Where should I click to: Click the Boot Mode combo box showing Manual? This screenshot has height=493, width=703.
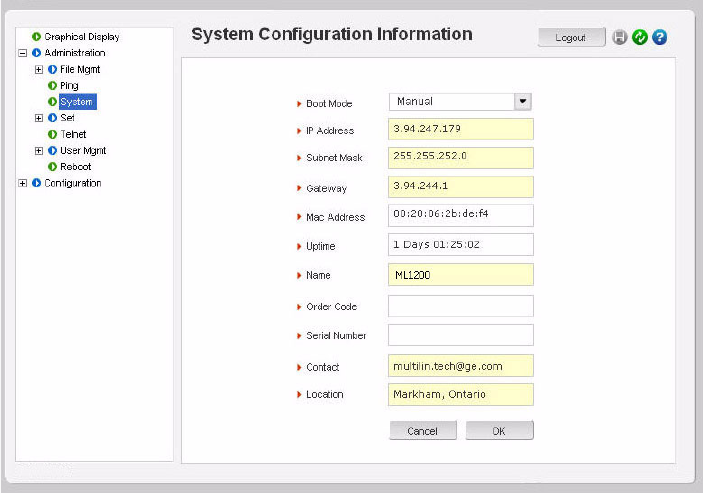click(x=460, y=102)
